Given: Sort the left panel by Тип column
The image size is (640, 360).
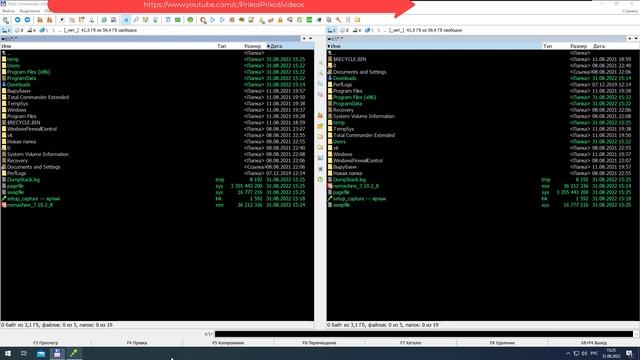Looking at the screenshot, I should tap(222, 46).
